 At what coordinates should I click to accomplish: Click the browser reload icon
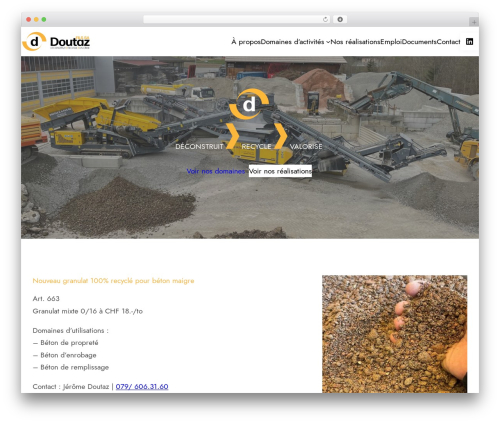325,20
